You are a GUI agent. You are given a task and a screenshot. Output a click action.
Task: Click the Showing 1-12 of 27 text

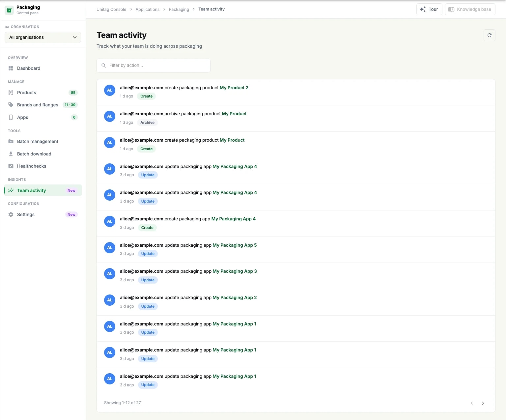click(x=123, y=403)
